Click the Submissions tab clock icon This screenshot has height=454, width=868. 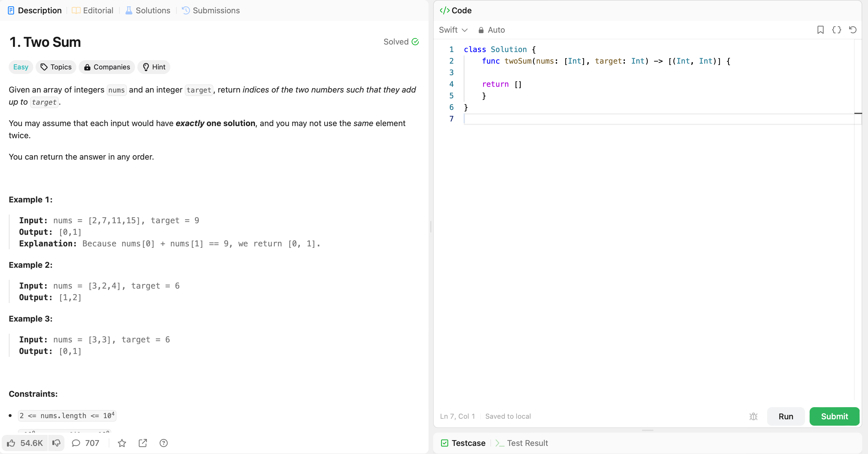point(186,10)
